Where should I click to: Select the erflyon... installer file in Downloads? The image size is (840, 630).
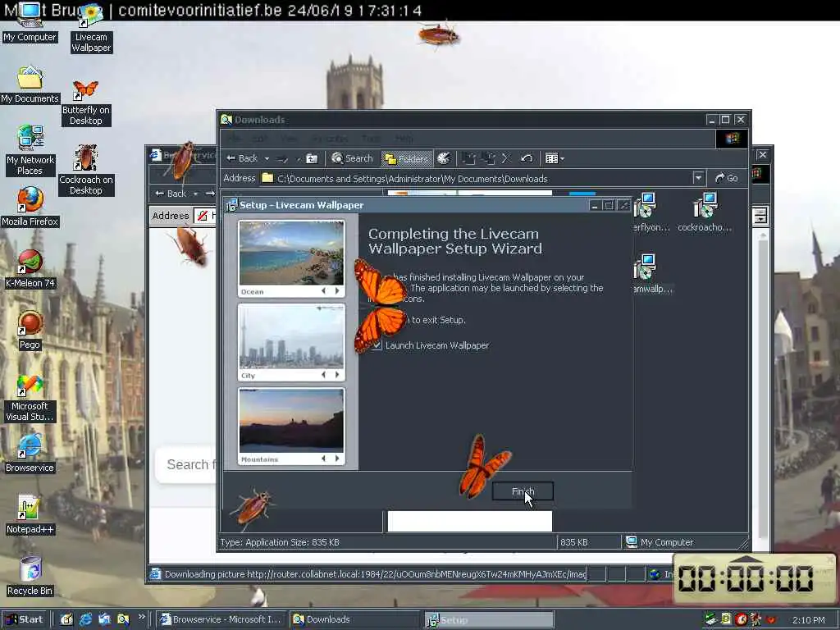[651, 212]
